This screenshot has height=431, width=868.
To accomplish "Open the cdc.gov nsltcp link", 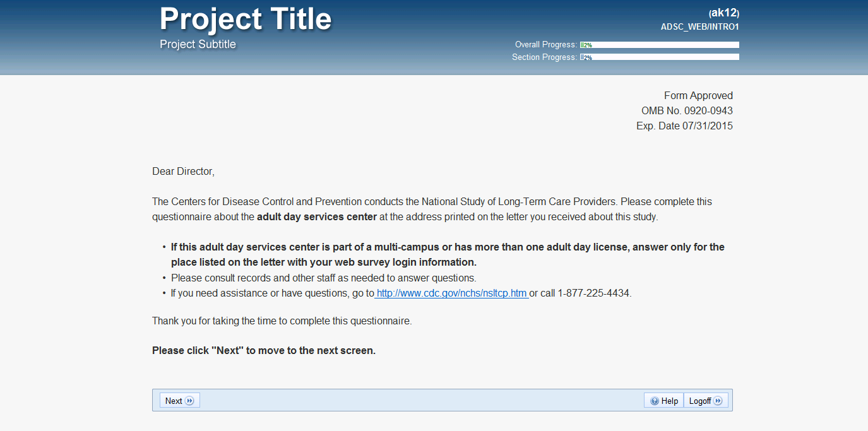I will click(x=451, y=293).
